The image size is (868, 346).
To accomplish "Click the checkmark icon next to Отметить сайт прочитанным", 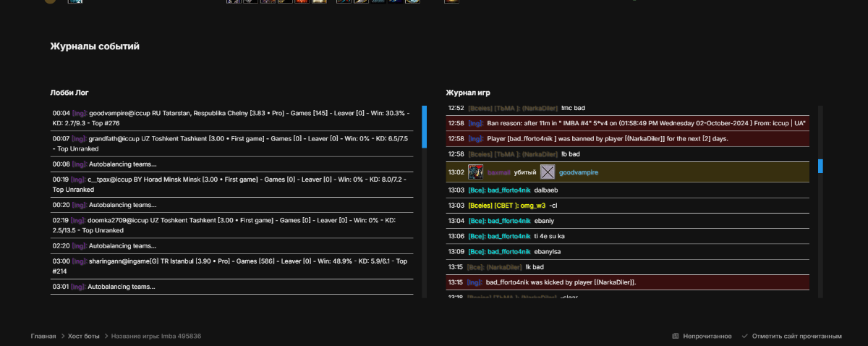I will [745, 337].
